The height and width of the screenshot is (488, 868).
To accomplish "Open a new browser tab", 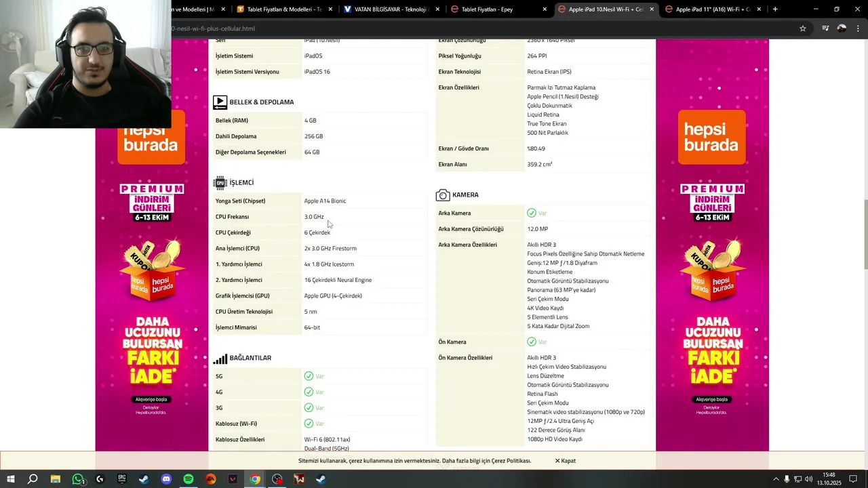I will point(775,9).
